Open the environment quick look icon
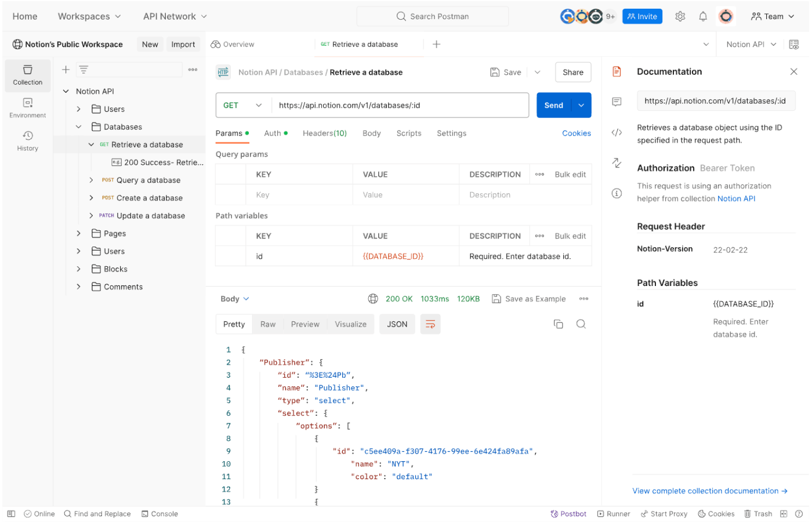This screenshot has width=812, height=525. pos(794,44)
